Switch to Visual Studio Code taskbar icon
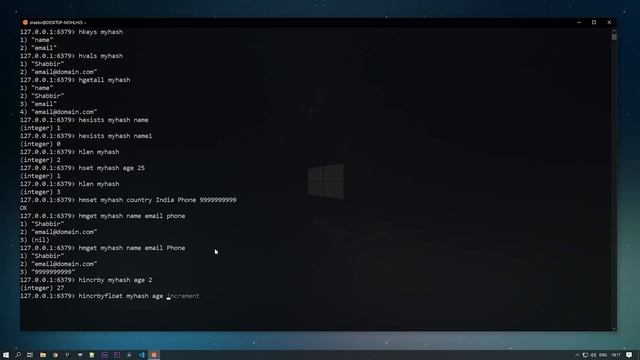 point(142,355)
